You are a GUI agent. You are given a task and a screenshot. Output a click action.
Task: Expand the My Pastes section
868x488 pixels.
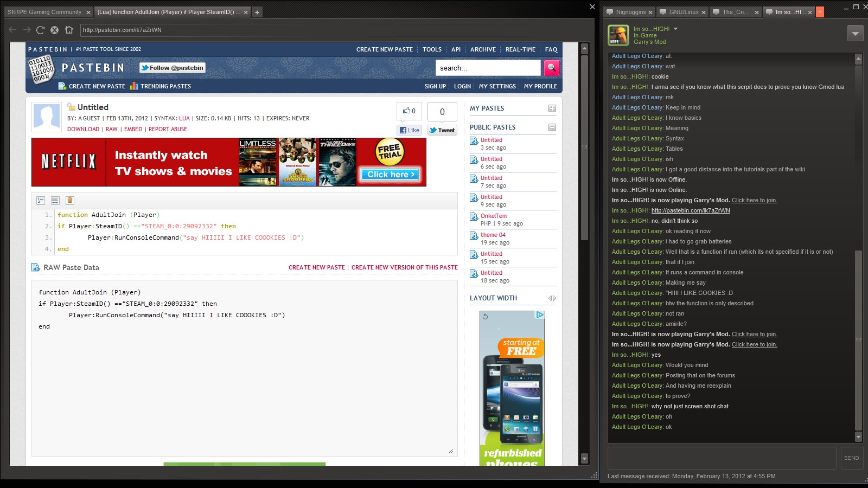pyautogui.click(x=552, y=108)
